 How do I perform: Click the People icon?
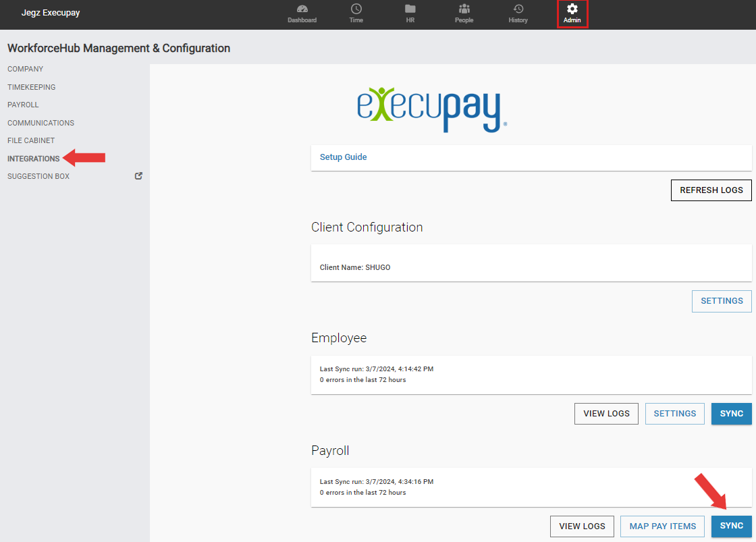tap(464, 13)
